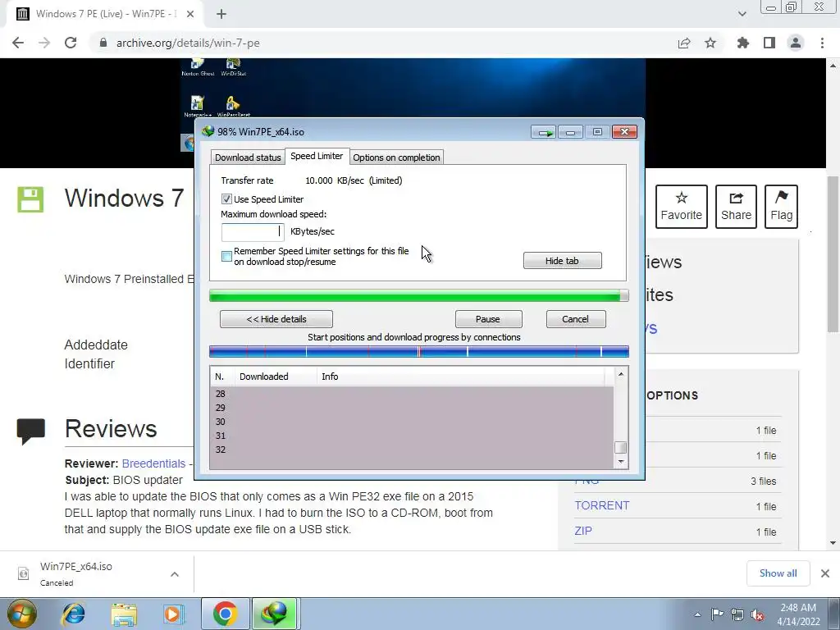Bookmark this page with star icon
The height and width of the screenshot is (630, 840).
(710, 43)
